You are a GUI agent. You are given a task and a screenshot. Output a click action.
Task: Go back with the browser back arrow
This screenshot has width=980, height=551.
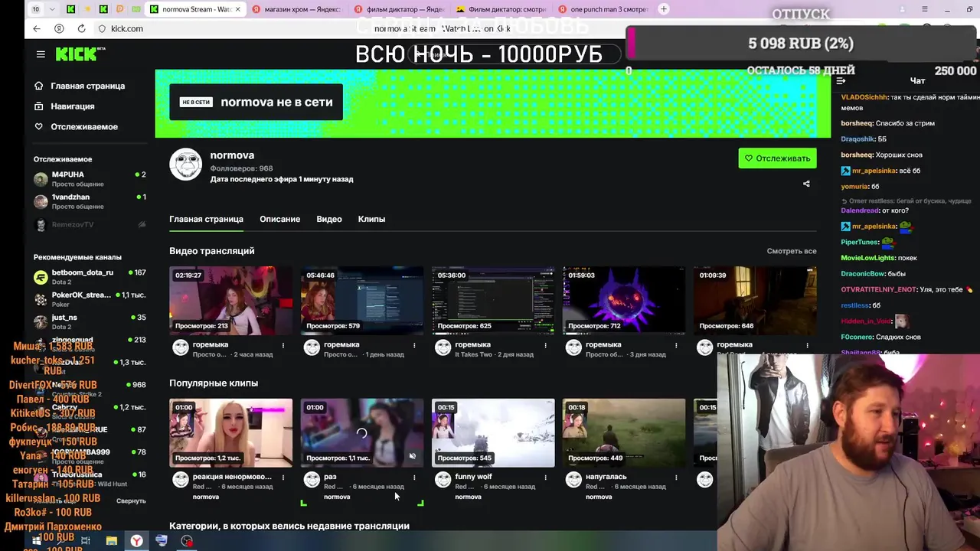(37, 28)
